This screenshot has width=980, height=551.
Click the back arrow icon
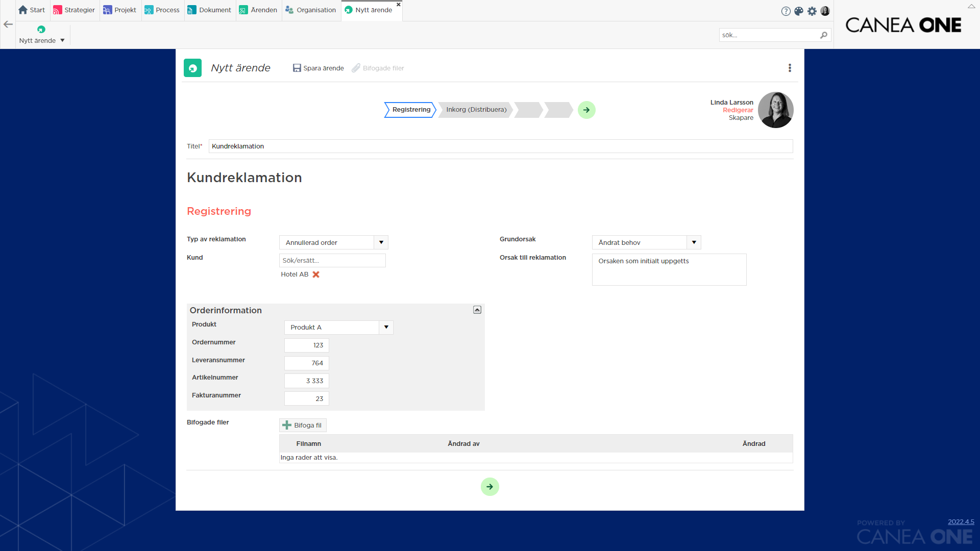(8, 24)
